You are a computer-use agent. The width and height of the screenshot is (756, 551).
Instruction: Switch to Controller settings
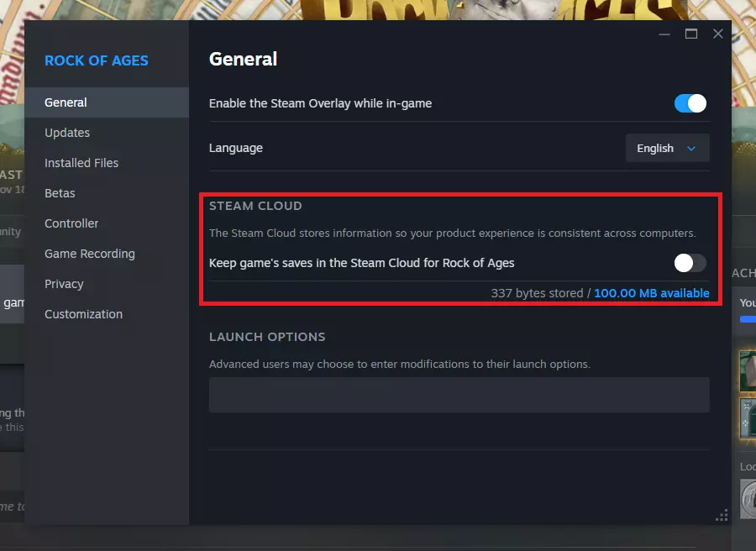[71, 223]
